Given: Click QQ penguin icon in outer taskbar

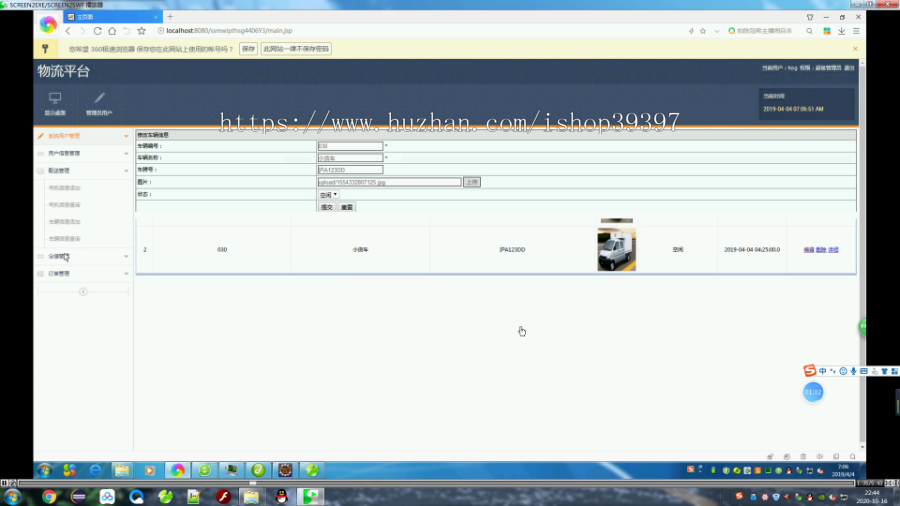Looking at the screenshot, I should coord(281,496).
